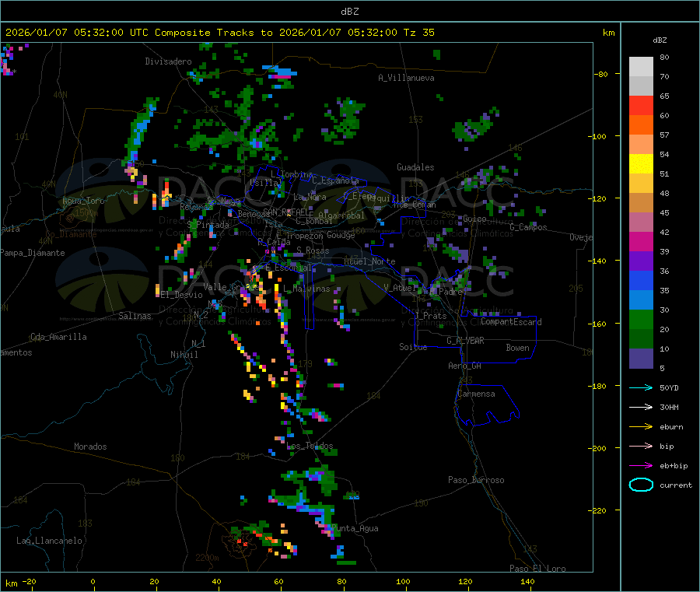
Task: Select the 'Morados' place label
Action: tap(90, 447)
